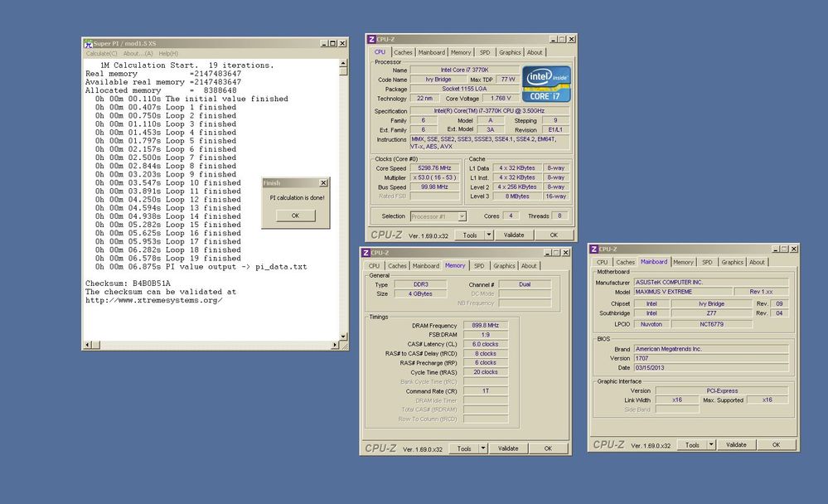Click the xtremesystems.org URL text
The width and height of the screenshot is (828, 504).
pyautogui.click(x=153, y=301)
